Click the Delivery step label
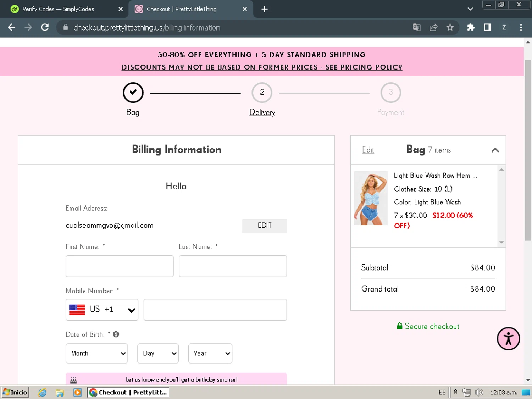The height and width of the screenshot is (399, 532). tap(262, 112)
